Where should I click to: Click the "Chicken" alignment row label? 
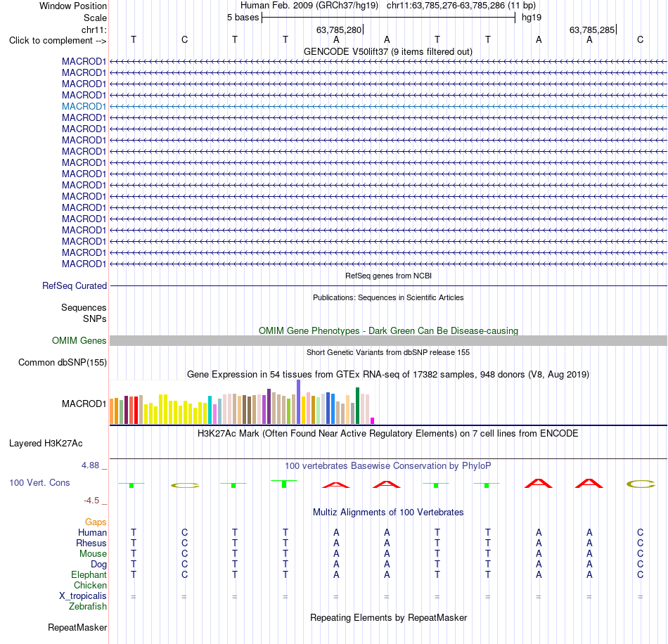click(x=90, y=585)
